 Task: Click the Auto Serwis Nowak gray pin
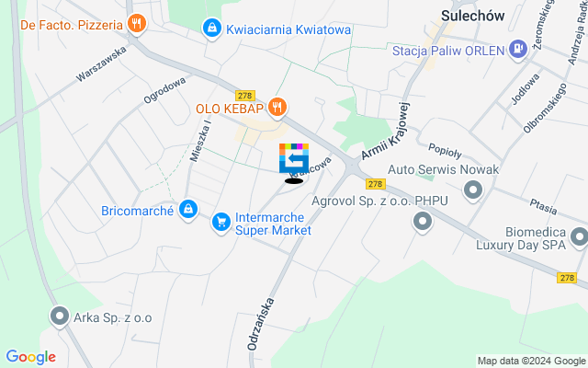(473, 190)
